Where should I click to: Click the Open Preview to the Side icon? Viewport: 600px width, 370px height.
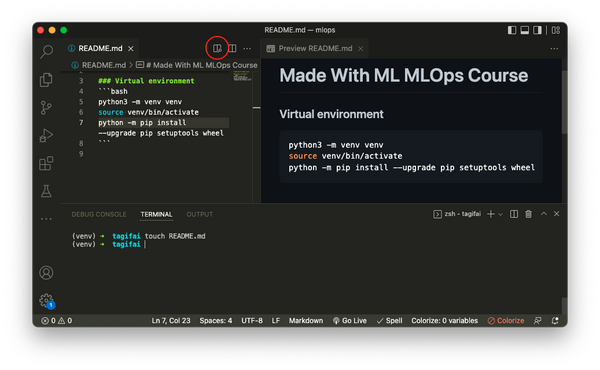tap(217, 48)
